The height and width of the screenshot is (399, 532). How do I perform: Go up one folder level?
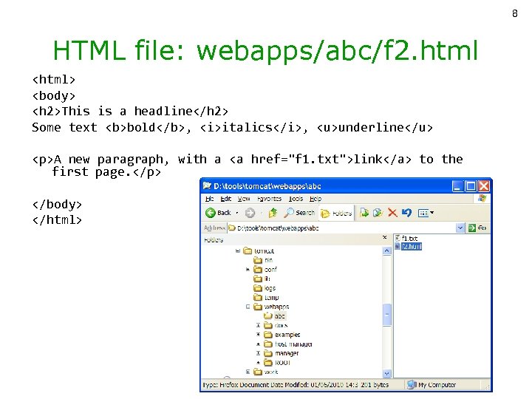pos(273,213)
